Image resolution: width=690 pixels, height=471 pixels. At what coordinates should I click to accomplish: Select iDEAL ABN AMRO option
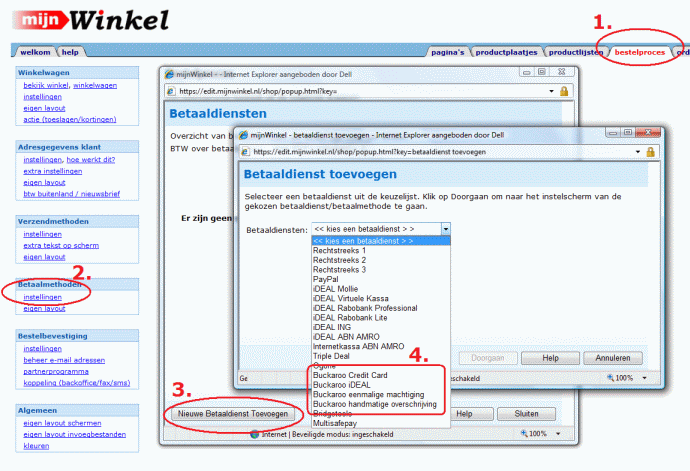coord(381,337)
